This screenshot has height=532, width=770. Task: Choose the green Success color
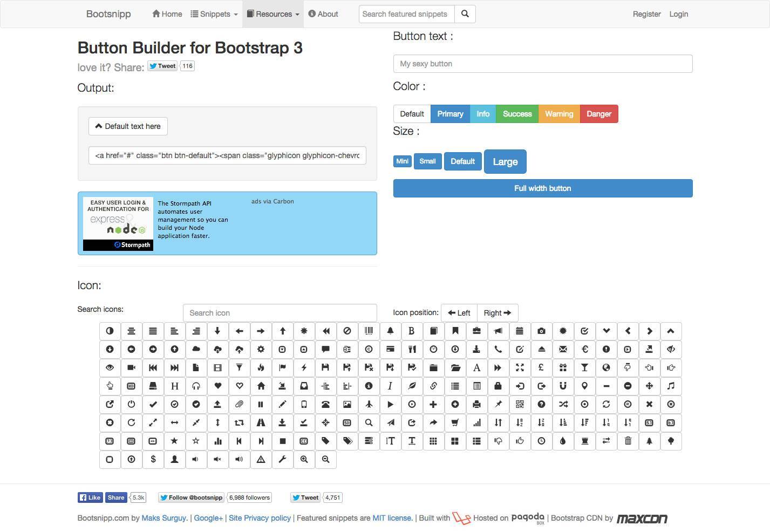(517, 114)
